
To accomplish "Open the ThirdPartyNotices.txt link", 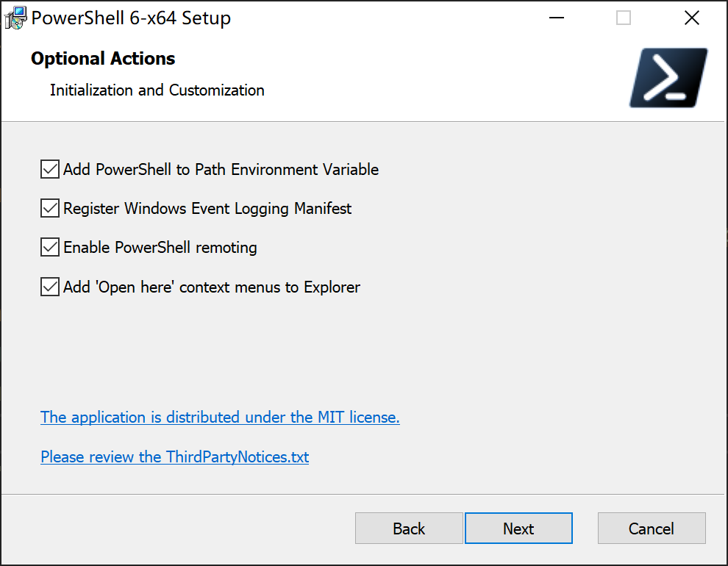I will 174,457.
